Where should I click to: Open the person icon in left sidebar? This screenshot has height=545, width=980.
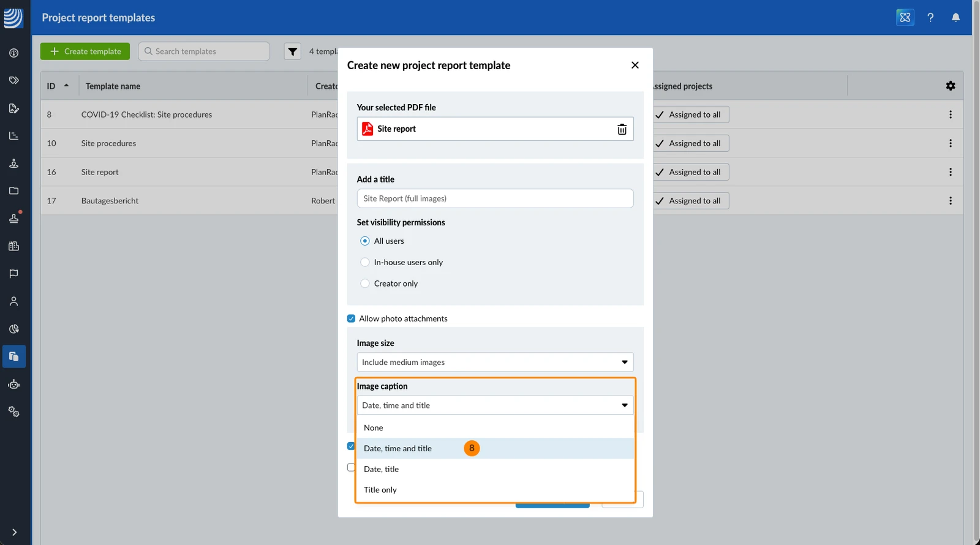point(13,301)
